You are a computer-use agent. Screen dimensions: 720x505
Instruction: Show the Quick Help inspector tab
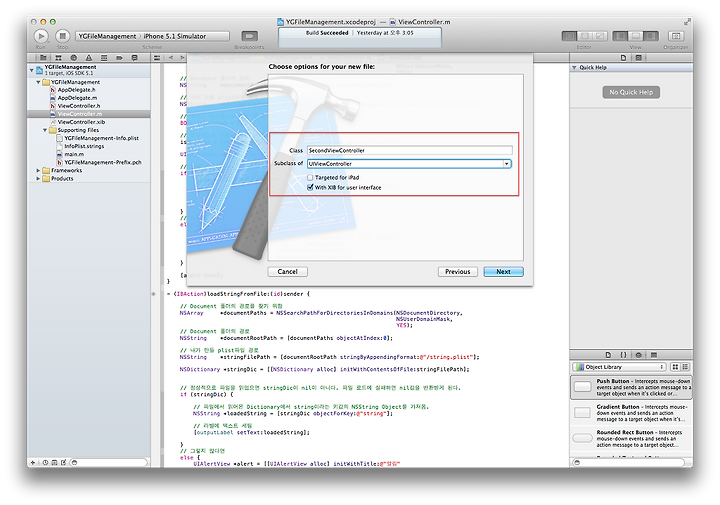click(638, 58)
